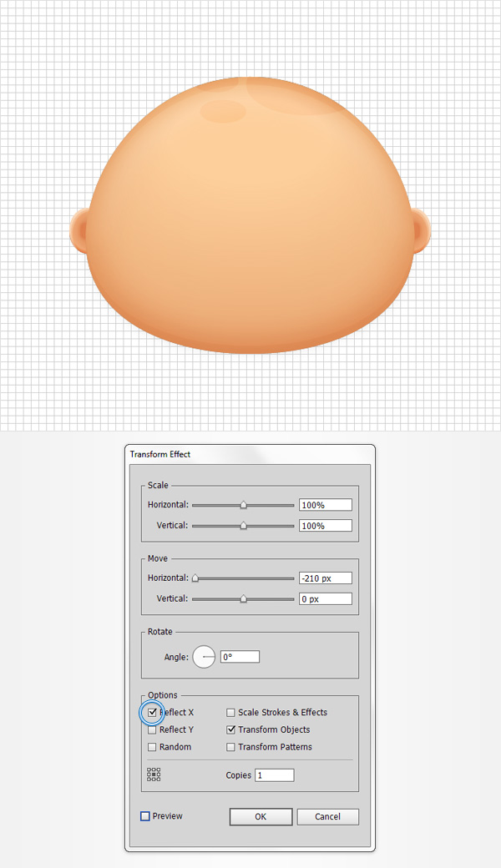This screenshot has height=868, width=501.
Task: Enable the Random checkbox
Action: [152, 747]
